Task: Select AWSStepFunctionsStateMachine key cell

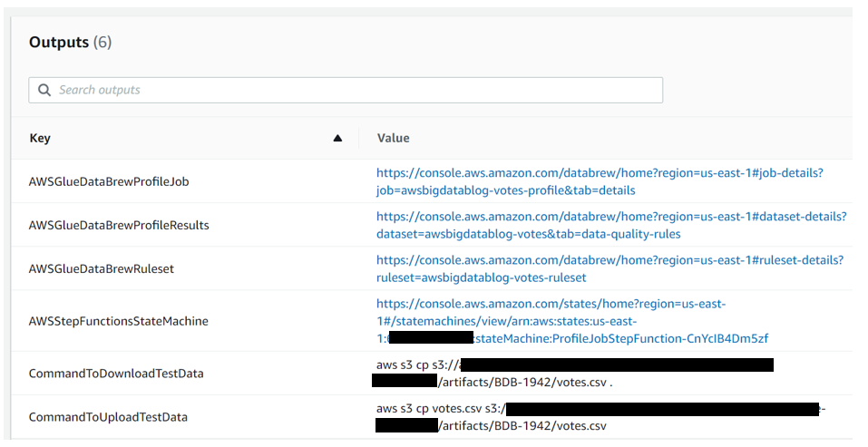Action: point(119,321)
